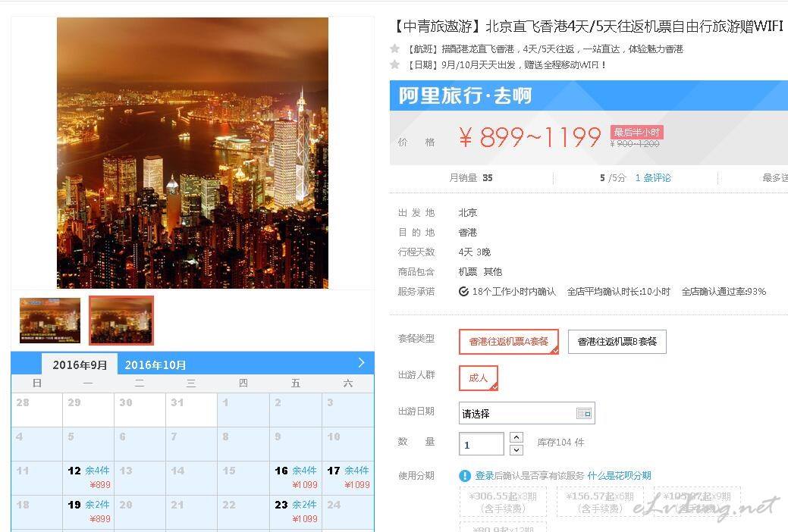
Task: Click the calendar icon in date field
Action: pos(583,414)
